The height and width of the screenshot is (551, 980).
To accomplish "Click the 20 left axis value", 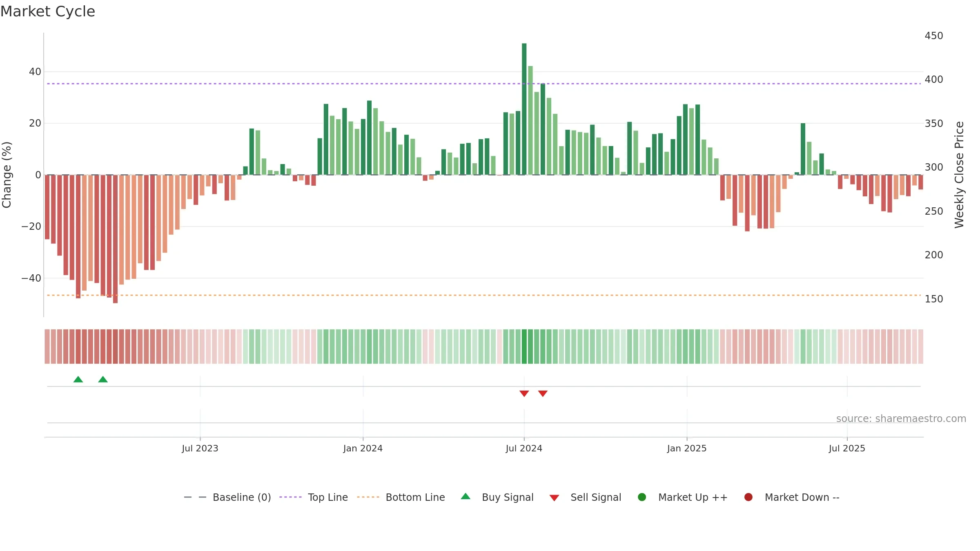I will [35, 123].
